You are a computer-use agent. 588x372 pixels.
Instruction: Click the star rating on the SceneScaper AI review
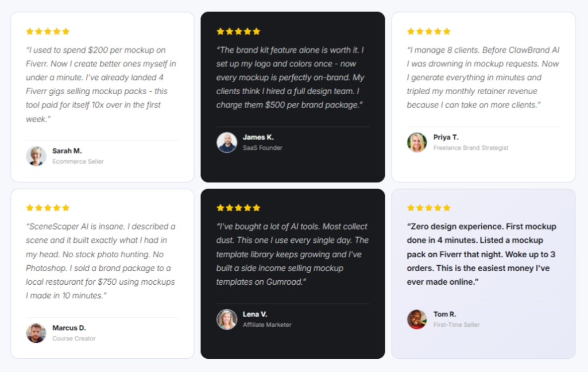[x=48, y=208]
